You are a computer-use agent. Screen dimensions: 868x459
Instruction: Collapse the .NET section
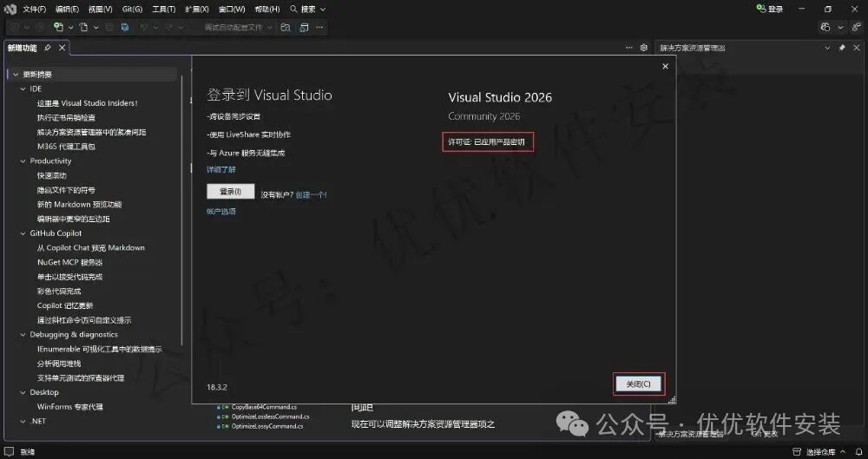click(23, 422)
